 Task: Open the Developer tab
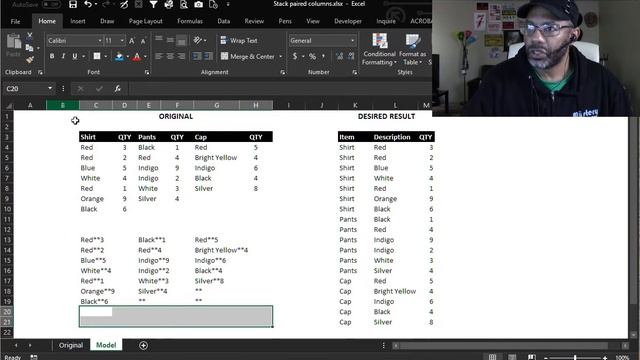pyautogui.click(x=348, y=21)
